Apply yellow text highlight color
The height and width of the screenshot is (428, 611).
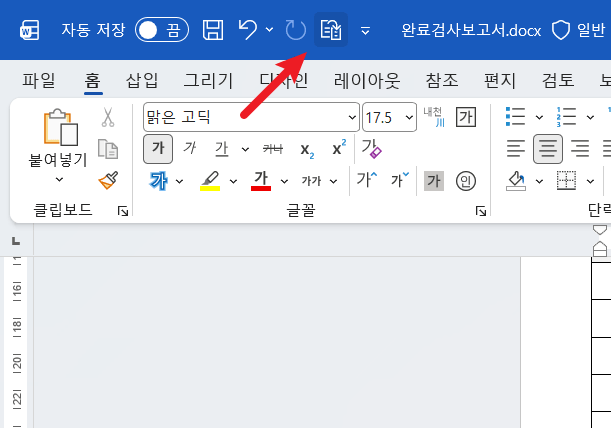pyautogui.click(x=210, y=181)
